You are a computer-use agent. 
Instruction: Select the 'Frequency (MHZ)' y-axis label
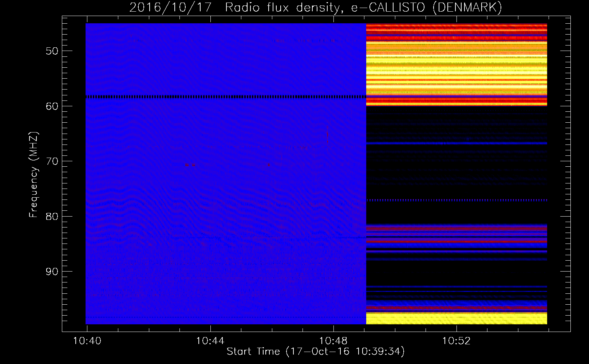(x=33, y=175)
